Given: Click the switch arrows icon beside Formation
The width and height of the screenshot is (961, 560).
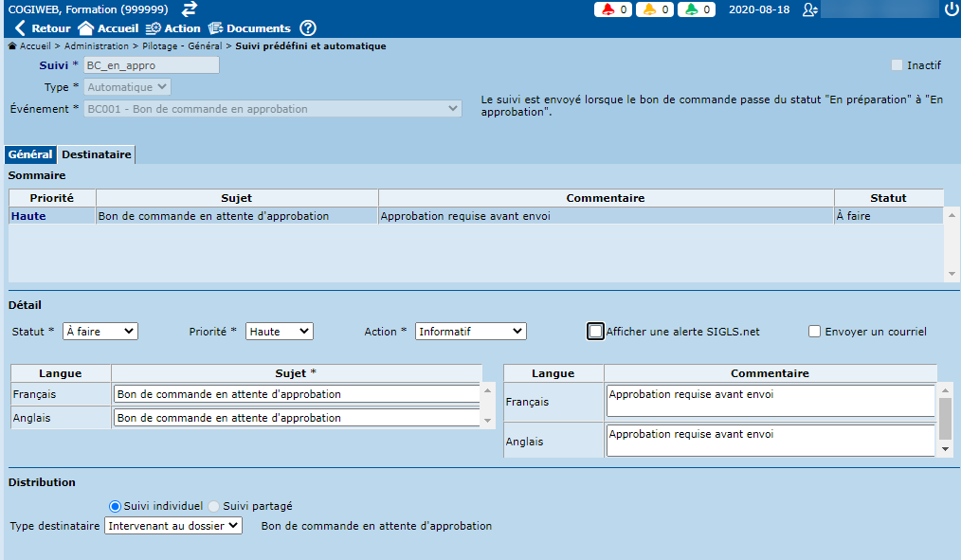Looking at the screenshot, I should 190,9.
